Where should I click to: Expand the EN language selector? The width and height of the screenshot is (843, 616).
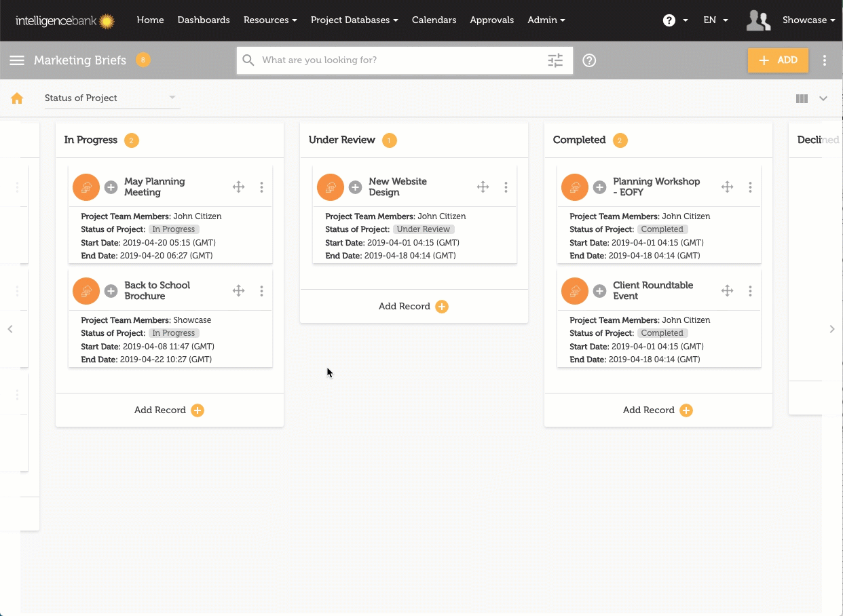click(715, 20)
